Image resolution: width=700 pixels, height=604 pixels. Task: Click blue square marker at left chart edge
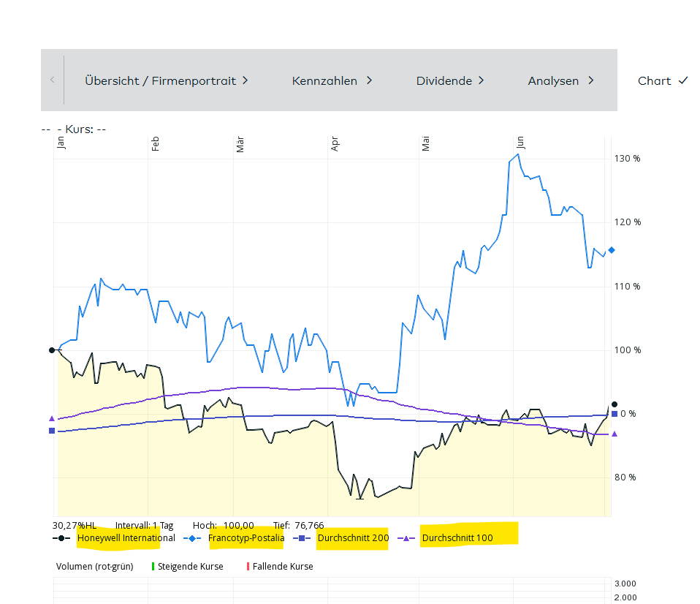point(52,431)
